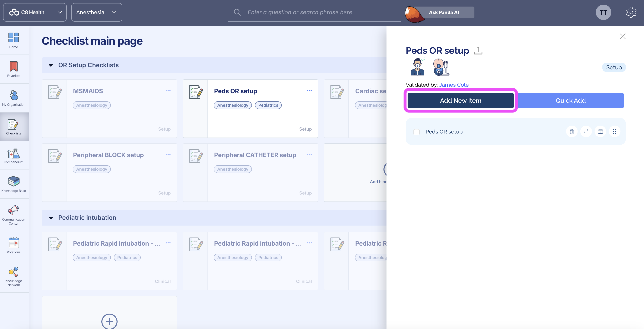Close the Peds OR setup side panel
The image size is (644, 329).
pos(622,36)
